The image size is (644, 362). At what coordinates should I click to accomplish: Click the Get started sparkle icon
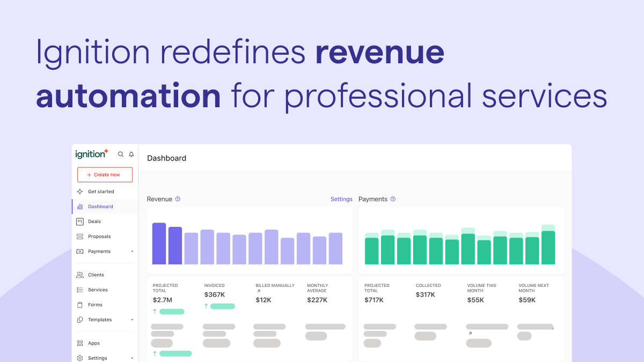[80, 191]
